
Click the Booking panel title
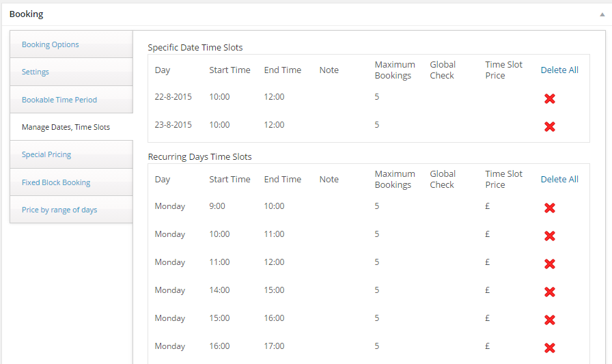pyautogui.click(x=27, y=14)
